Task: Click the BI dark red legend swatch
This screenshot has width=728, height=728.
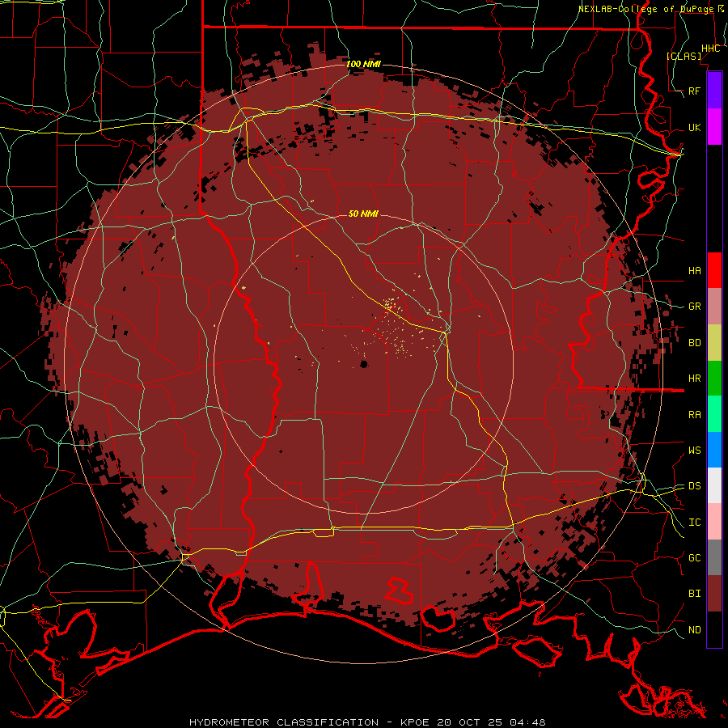Action: tap(714, 594)
